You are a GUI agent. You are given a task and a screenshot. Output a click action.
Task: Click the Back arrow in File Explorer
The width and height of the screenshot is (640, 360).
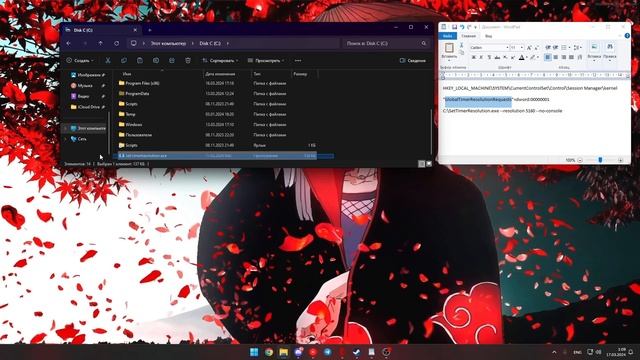69,43
